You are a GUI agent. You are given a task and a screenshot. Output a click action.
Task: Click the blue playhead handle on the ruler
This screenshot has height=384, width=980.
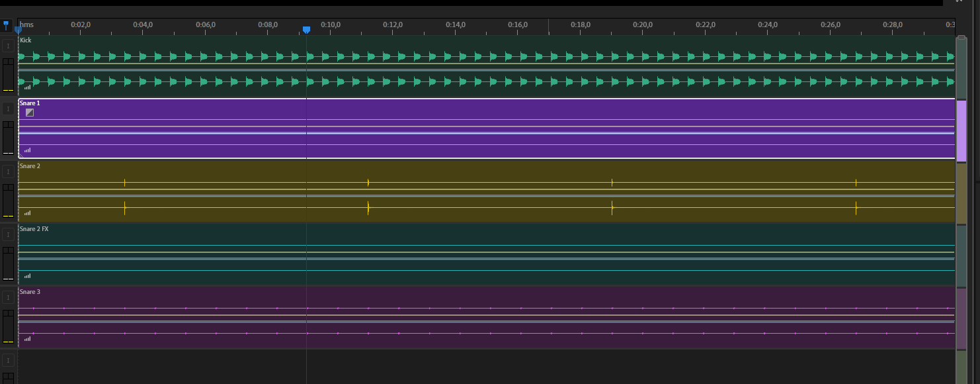306,30
